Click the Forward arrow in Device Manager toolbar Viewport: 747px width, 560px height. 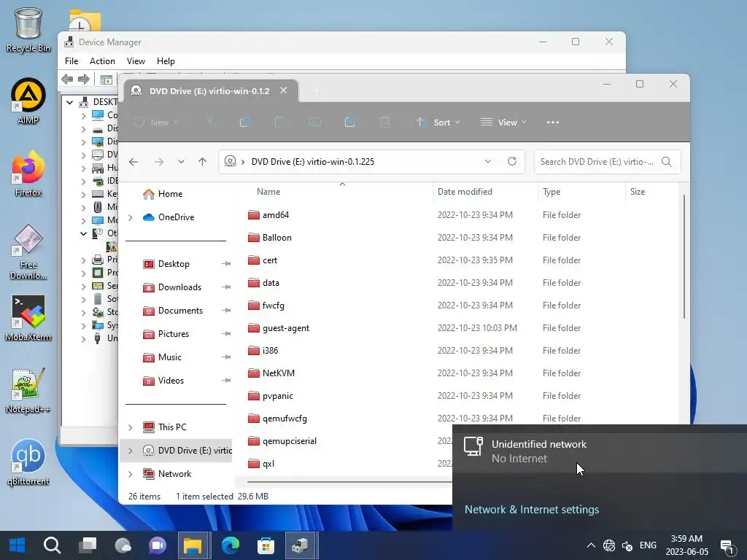[x=84, y=79]
